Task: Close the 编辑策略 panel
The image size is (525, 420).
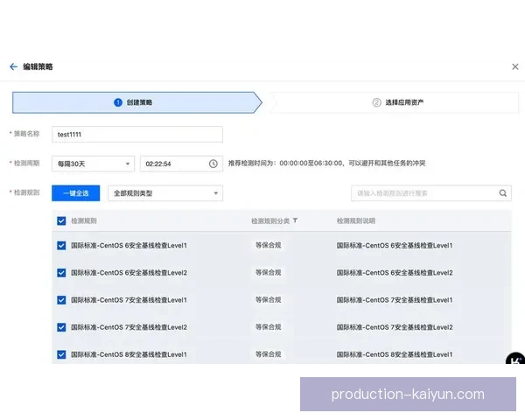Action: (x=515, y=66)
